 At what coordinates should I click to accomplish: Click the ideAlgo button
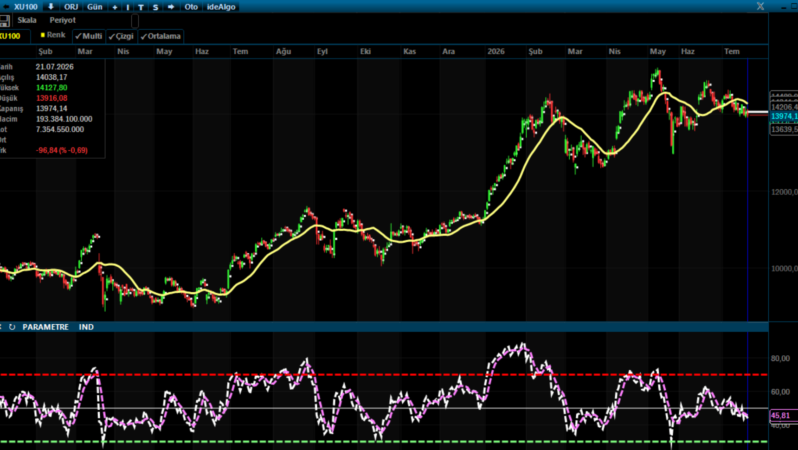[x=221, y=7]
